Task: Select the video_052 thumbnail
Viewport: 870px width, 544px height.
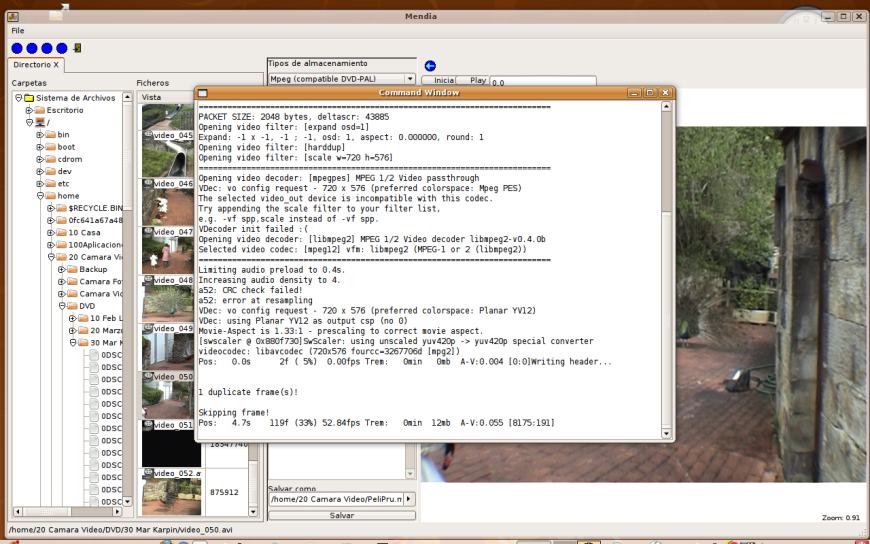Action: 171,492
